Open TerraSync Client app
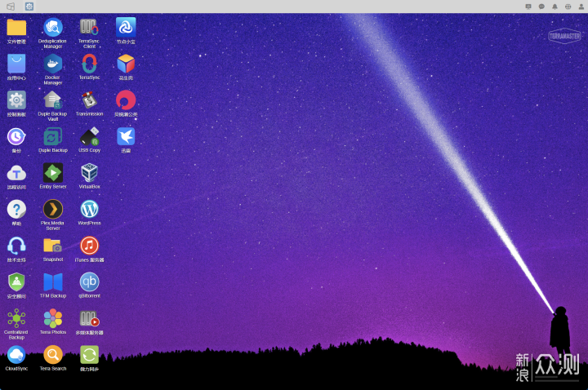This screenshot has height=390, width=588. click(89, 28)
